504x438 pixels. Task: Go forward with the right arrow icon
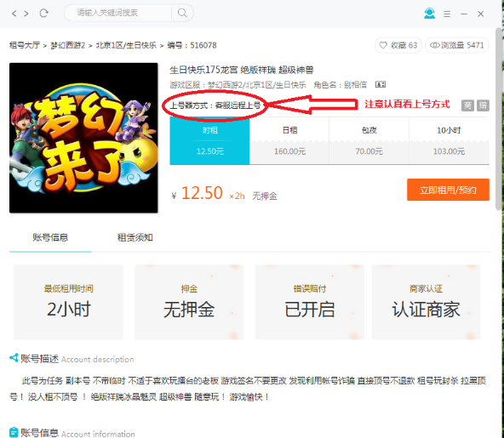pyautogui.click(x=26, y=14)
